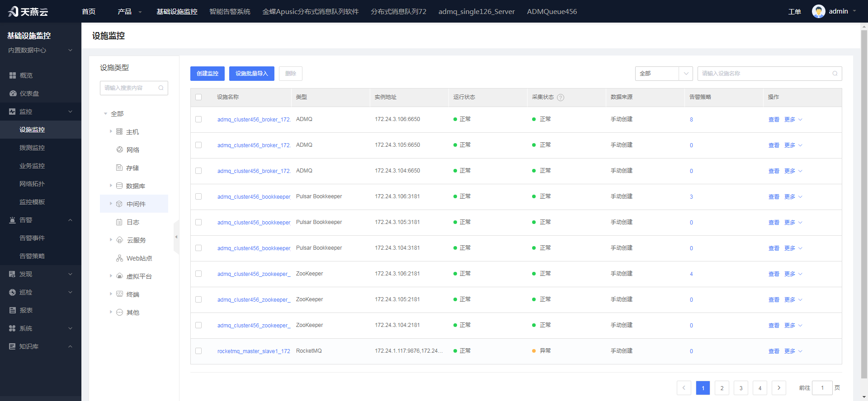Check row with address 172.24.3.104:3181

[198, 248]
